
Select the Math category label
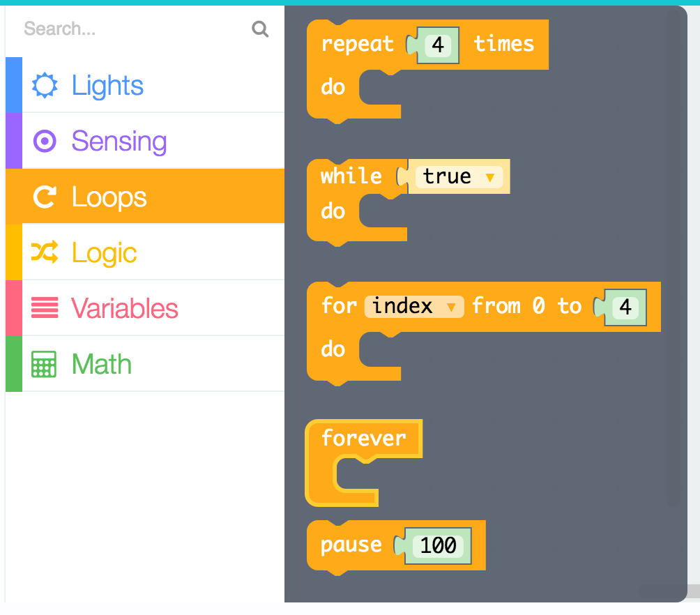click(x=102, y=364)
